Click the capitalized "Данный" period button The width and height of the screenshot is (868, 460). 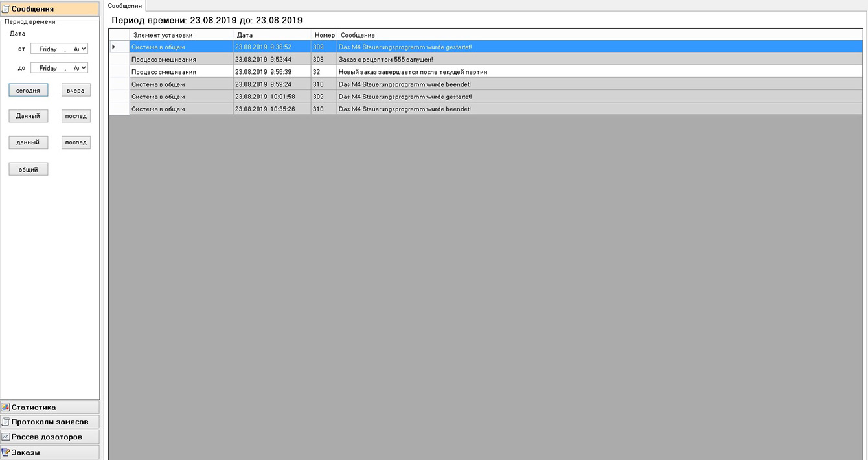tap(28, 116)
